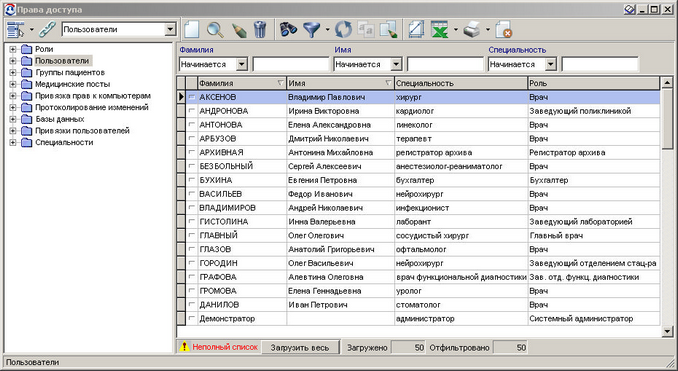This screenshot has height=371, width=678.
Task: Tick the checkbox in АРБУЗОВ row
Action: coord(192,139)
